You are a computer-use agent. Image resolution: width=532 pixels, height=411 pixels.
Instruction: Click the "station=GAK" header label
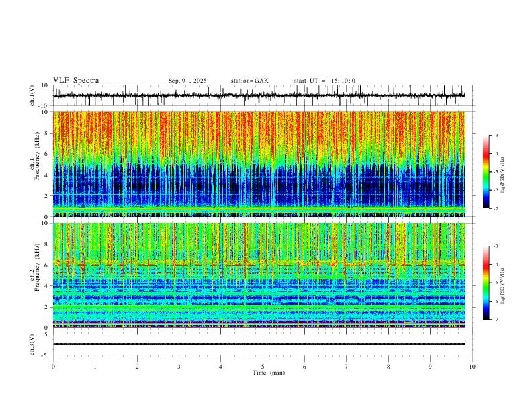[249, 81]
